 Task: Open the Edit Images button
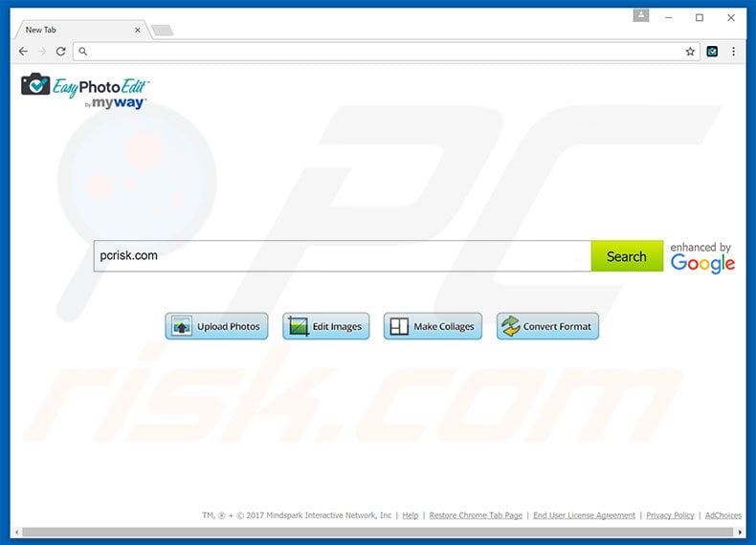[326, 326]
